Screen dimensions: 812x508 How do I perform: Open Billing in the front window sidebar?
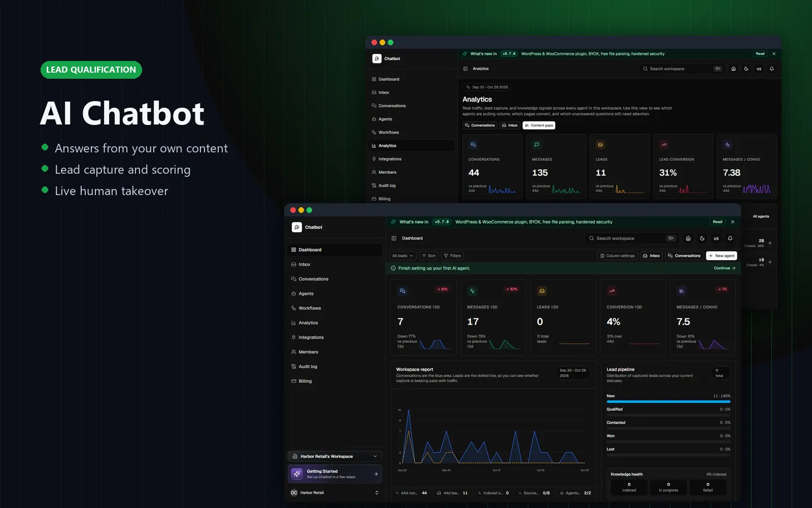tap(334, 381)
